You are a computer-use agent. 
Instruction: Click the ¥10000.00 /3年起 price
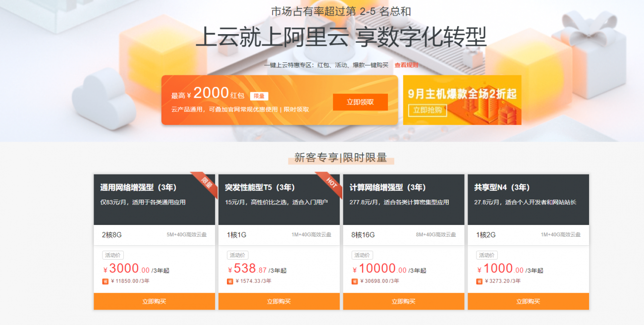pyautogui.click(x=389, y=269)
